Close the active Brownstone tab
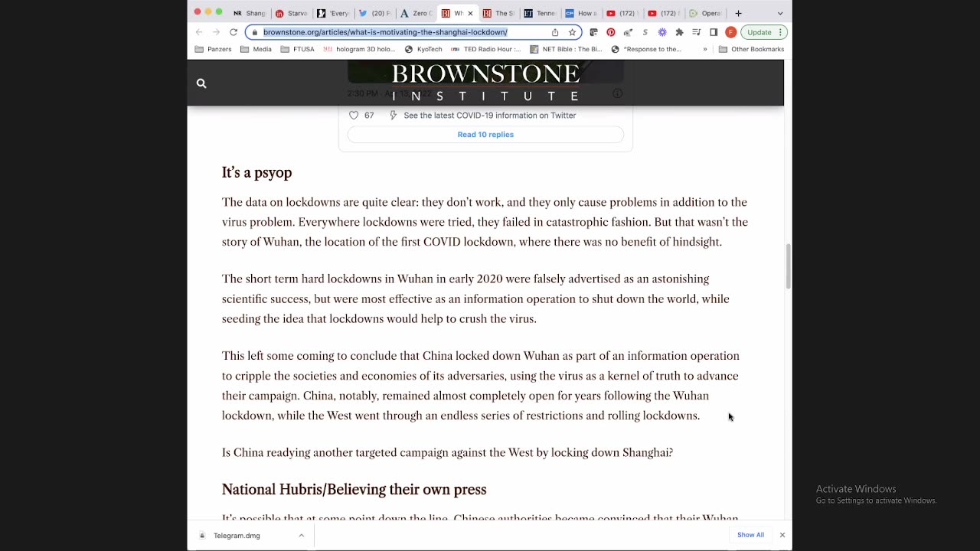 pyautogui.click(x=470, y=13)
